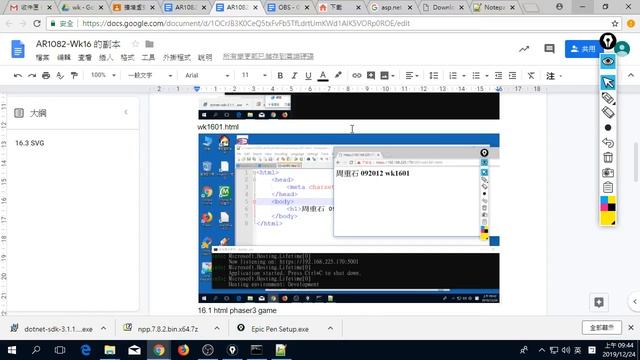Open the 編輯 (Edit) menu
This screenshot has width=640, height=360.
coord(64,58)
